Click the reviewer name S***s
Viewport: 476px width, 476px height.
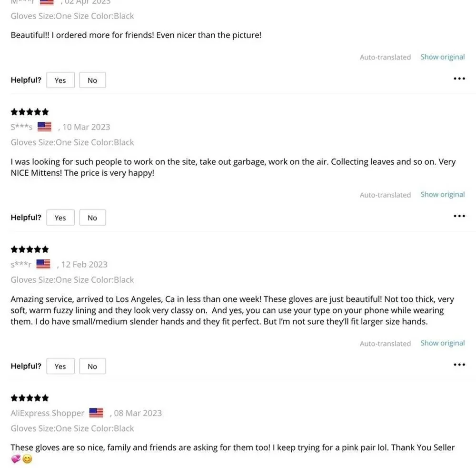[x=21, y=127]
